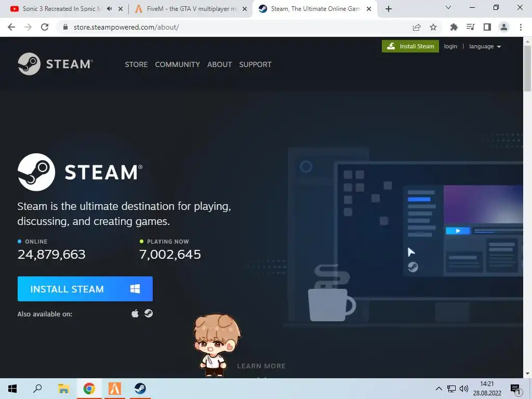Open the volume tray icon

click(464, 389)
